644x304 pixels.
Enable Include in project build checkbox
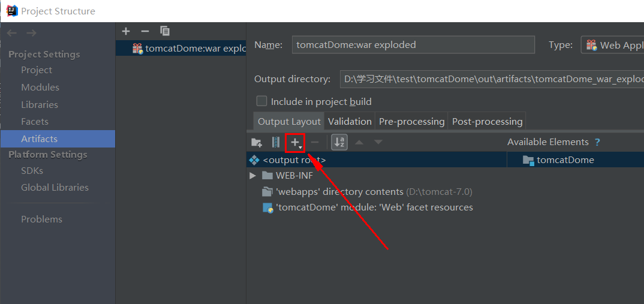click(x=261, y=101)
